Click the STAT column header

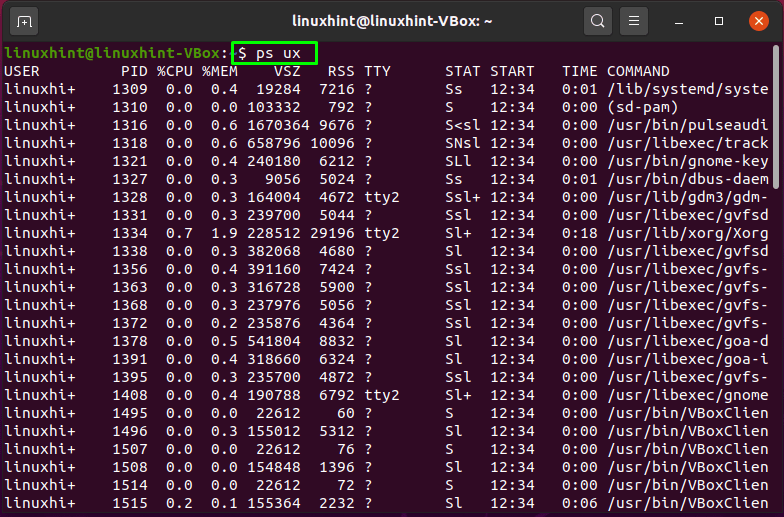tap(462, 72)
